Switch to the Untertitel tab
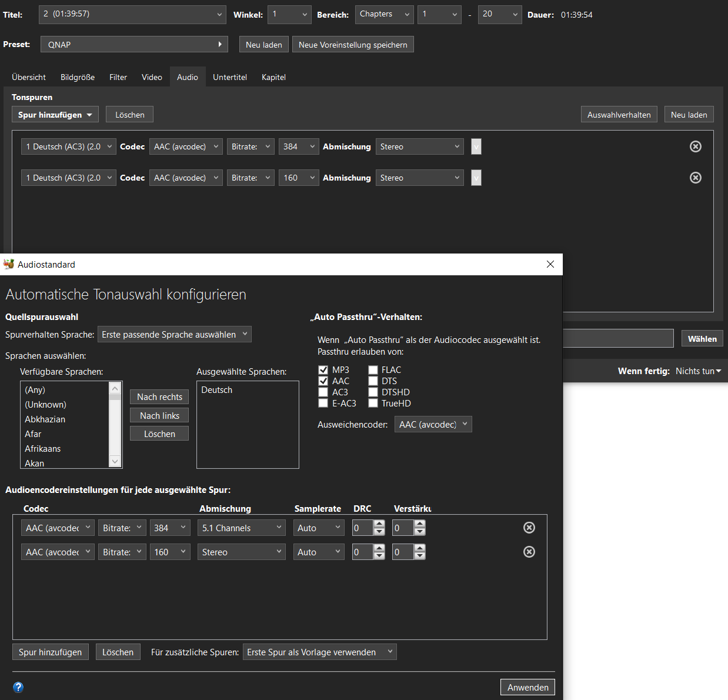This screenshot has width=728, height=700. 230,77
